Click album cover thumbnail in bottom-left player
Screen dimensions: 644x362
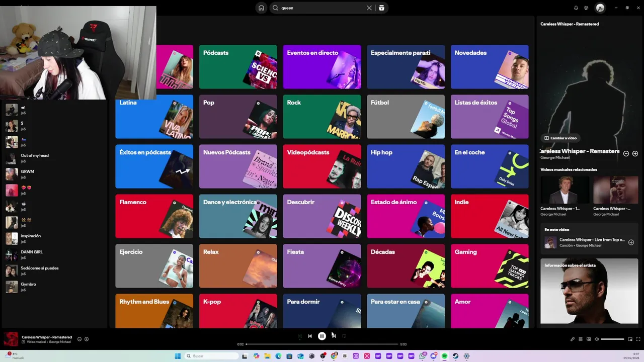pyautogui.click(x=11, y=339)
